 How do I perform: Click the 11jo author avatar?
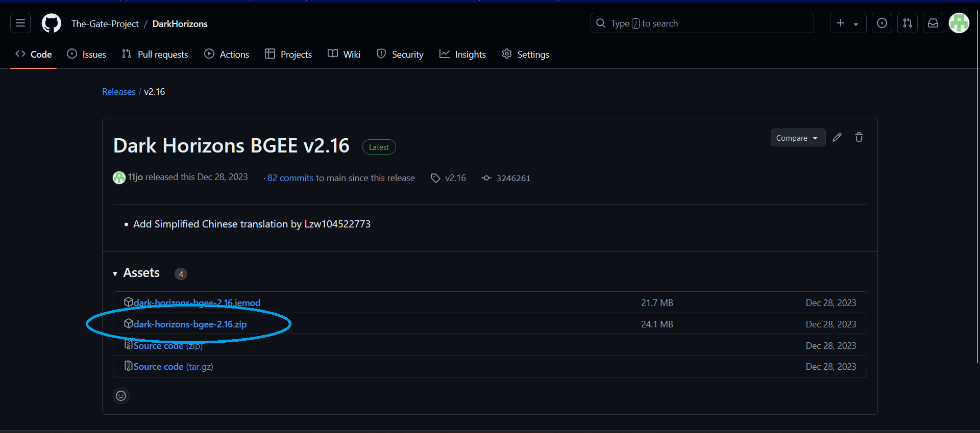119,177
